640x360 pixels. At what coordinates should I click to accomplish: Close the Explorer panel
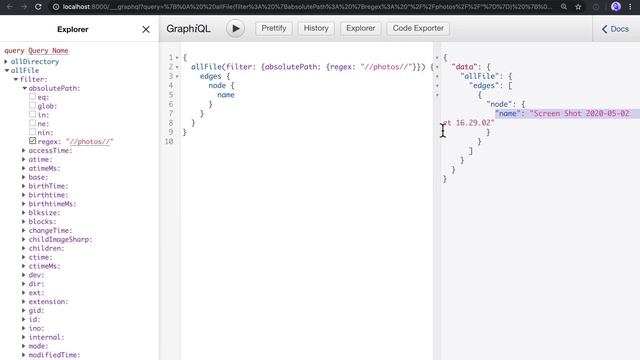(x=146, y=29)
